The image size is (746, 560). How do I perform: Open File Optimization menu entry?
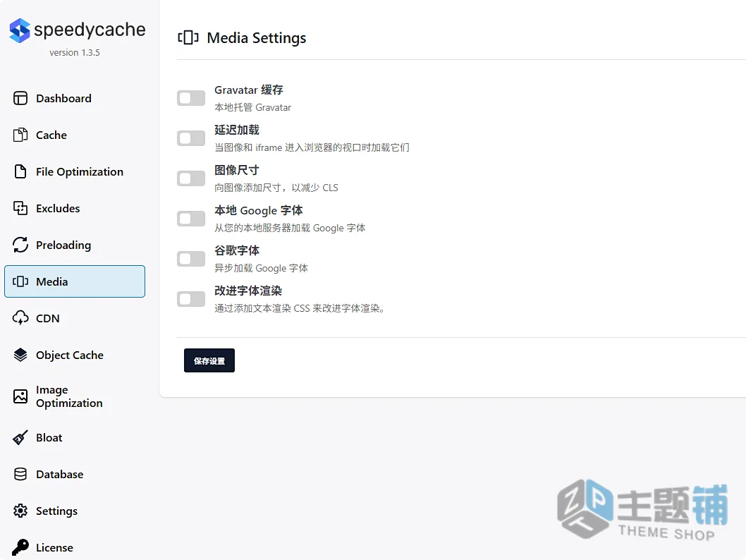[x=80, y=172]
